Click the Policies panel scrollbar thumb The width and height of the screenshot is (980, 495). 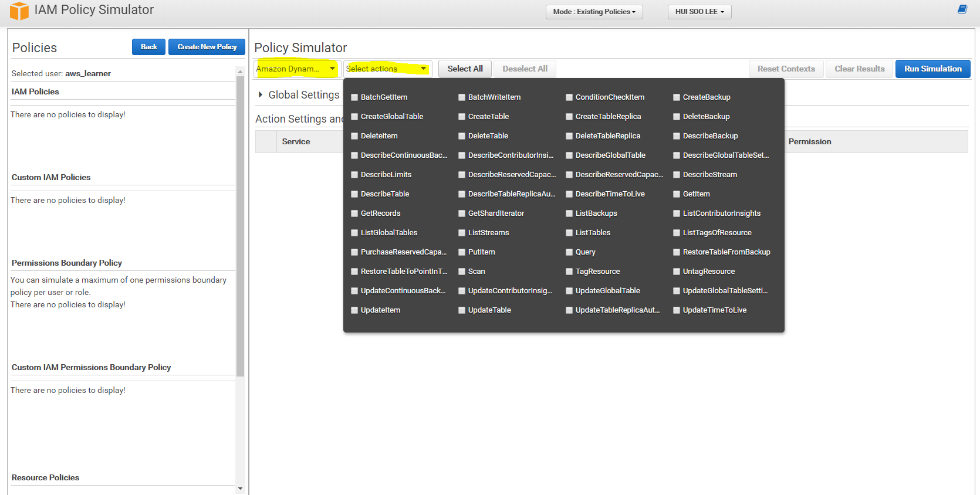(240, 226)
